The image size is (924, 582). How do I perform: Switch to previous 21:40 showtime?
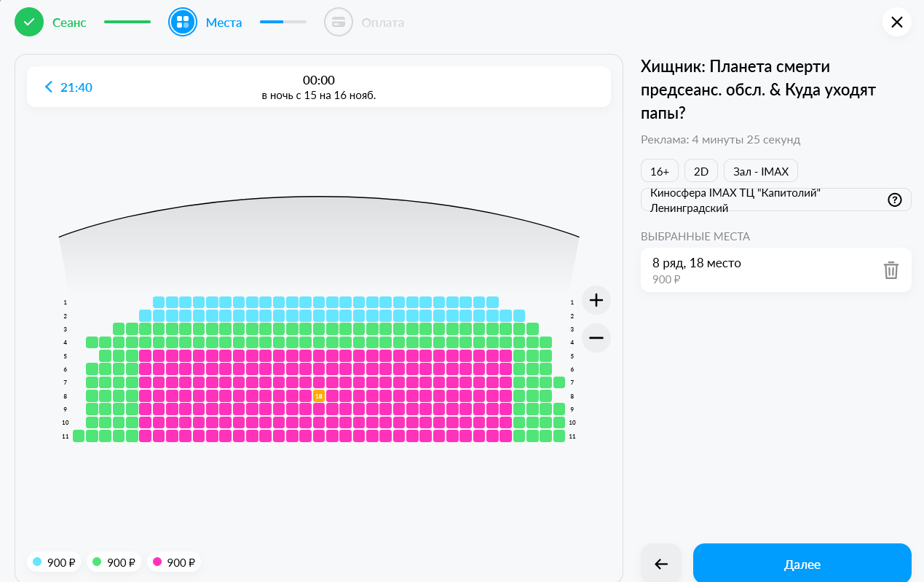click(68, 87)
